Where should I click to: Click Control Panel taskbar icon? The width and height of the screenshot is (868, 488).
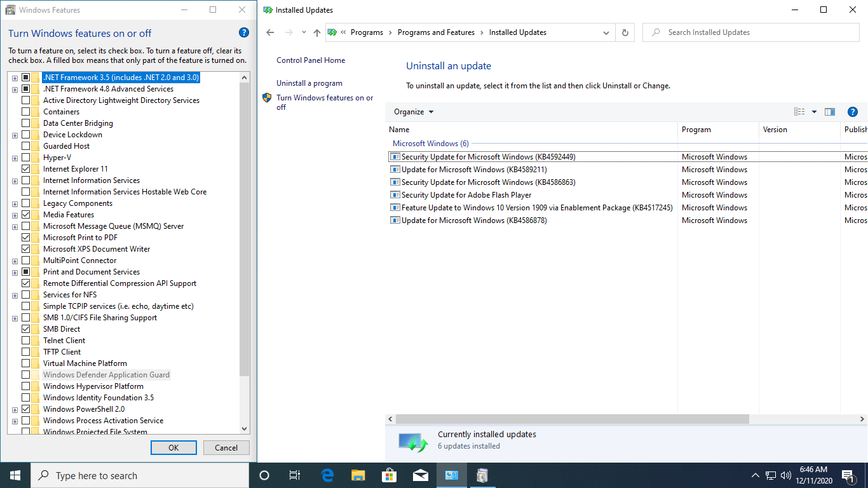[x=451, y=475]
